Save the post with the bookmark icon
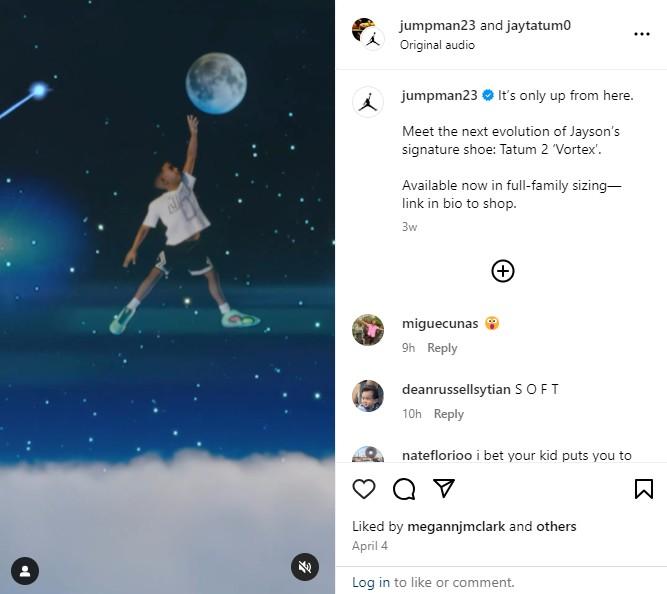This screenshot has width=667, height=594. point(644,488)
